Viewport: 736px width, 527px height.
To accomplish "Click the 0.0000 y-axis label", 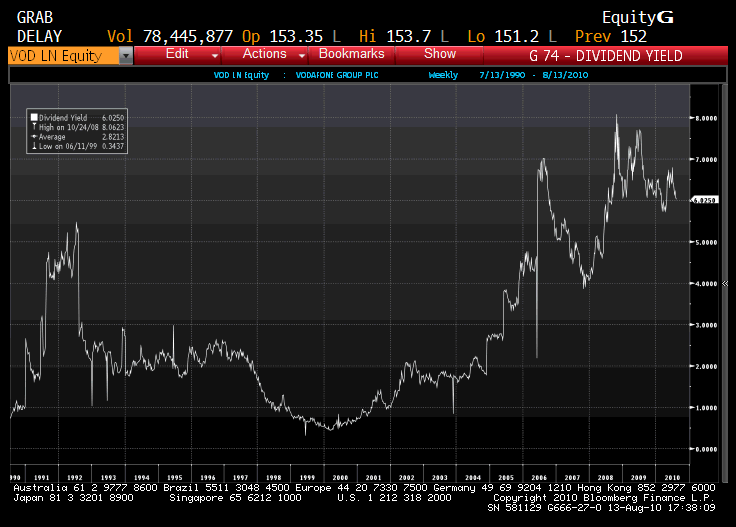I will pyautogui.click(x=706, y=449).
